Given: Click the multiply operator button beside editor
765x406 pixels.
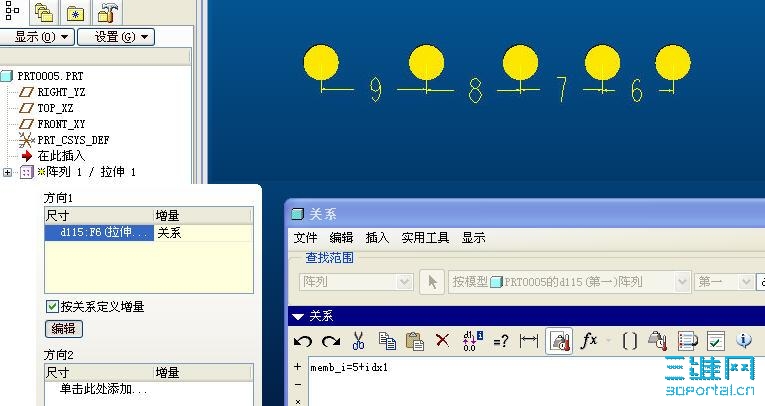Looking at the screenshot, I should 298,401.
